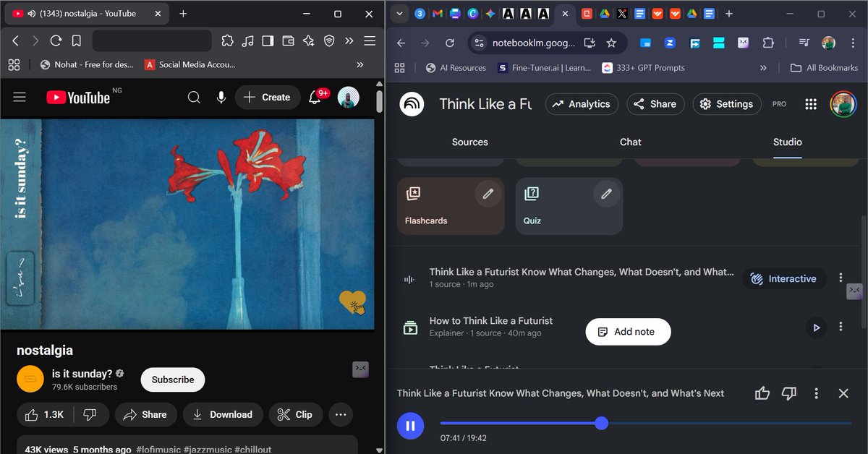Click the YouTube page vertical scrollbar

coord(379,101)
